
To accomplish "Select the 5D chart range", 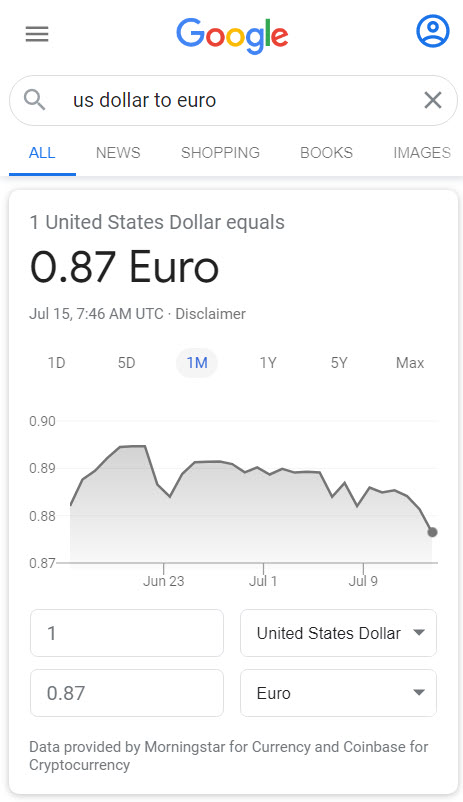I will tap(126, 363).
